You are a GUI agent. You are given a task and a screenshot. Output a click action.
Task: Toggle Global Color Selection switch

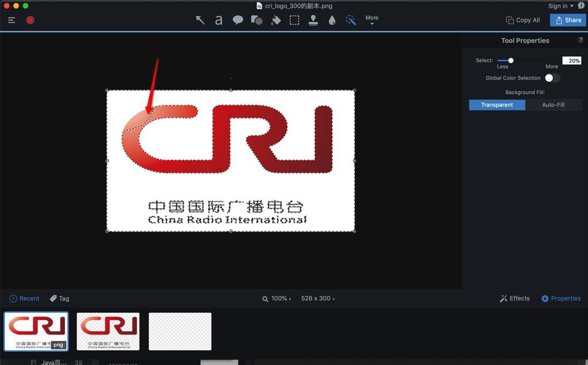point(552,78)
